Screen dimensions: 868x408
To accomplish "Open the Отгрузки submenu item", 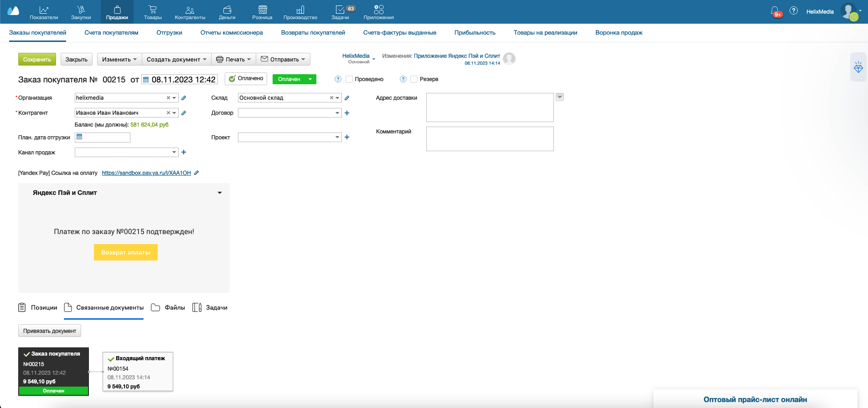I will [169, 33].
